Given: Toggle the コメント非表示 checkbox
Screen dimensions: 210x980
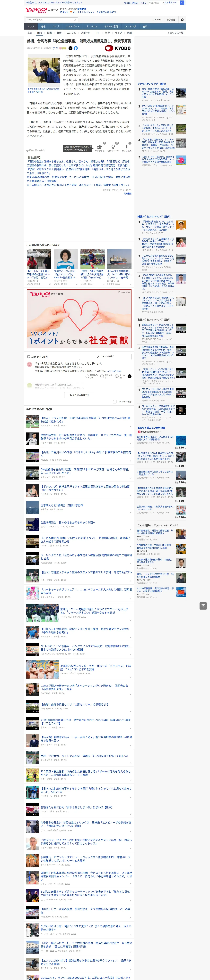Looking at the screenshot, I should [115, 402].
